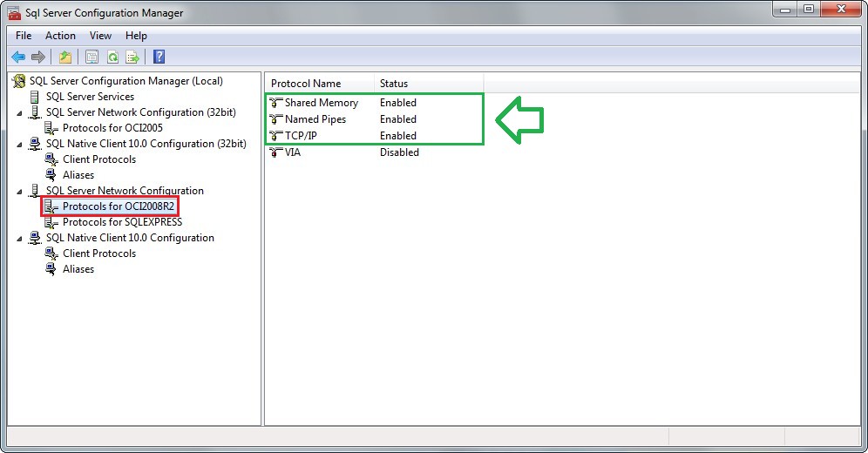Click the Shared Memory protocol icon
Image resolution: width=868 pixels, height=453 pixels.
click(x=275, y=102)
